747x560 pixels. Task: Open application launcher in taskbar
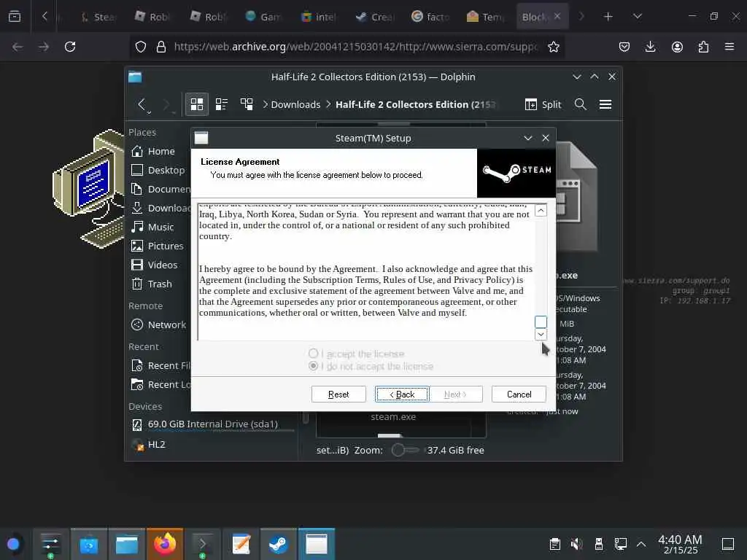[13, 544]
